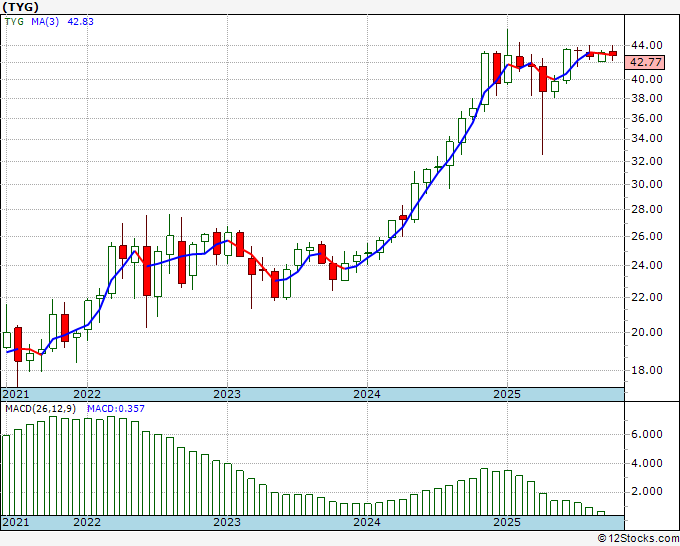Click 2021 on the MACD panel timeline

pyautogui.click(x=17, y=522)
